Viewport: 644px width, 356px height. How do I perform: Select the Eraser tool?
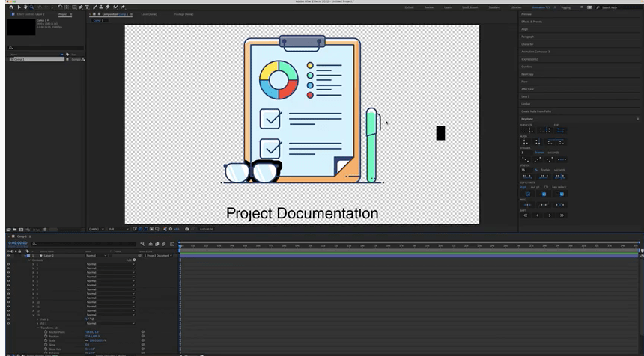[x=107, y=7]
